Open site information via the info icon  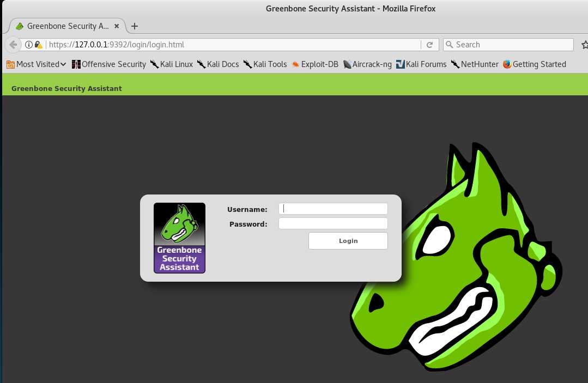point(28,45)
